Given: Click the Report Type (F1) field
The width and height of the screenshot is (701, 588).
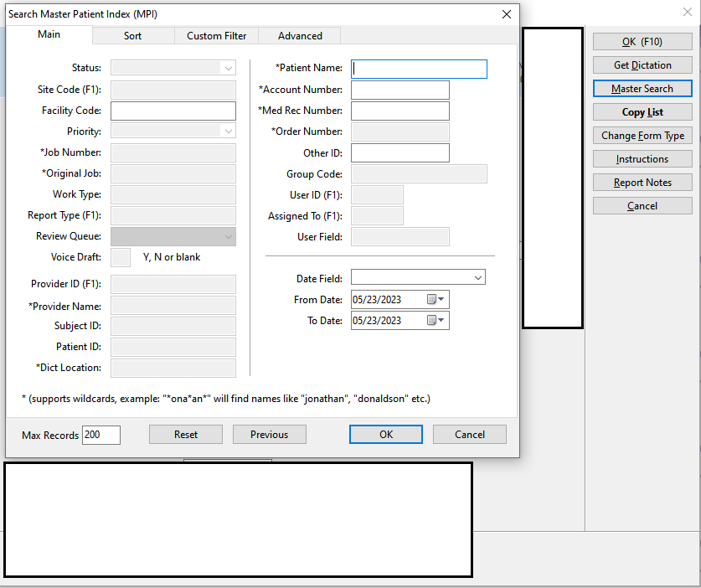Looking at the screenshot, I should pos(173,216).
